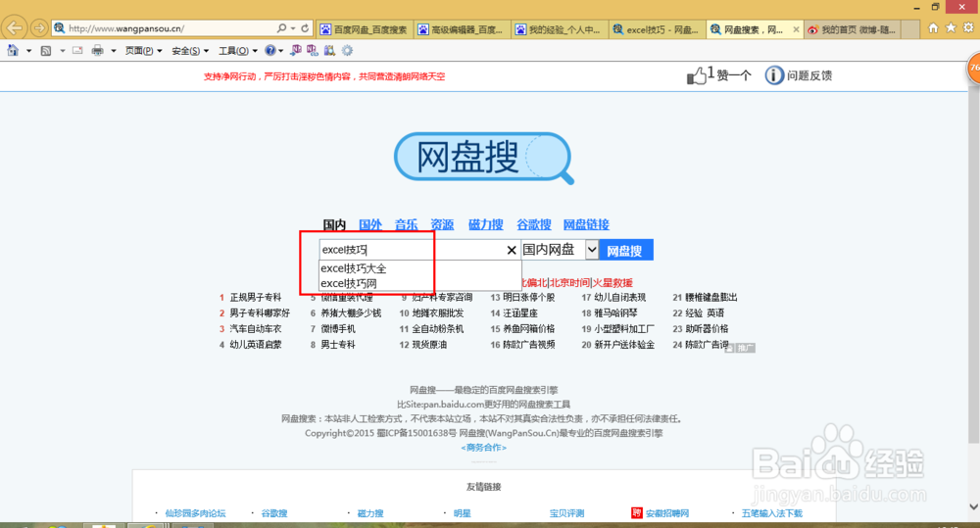980x528 pixels.
Task: Open browser Tools gear at top right
Action: 968,27
